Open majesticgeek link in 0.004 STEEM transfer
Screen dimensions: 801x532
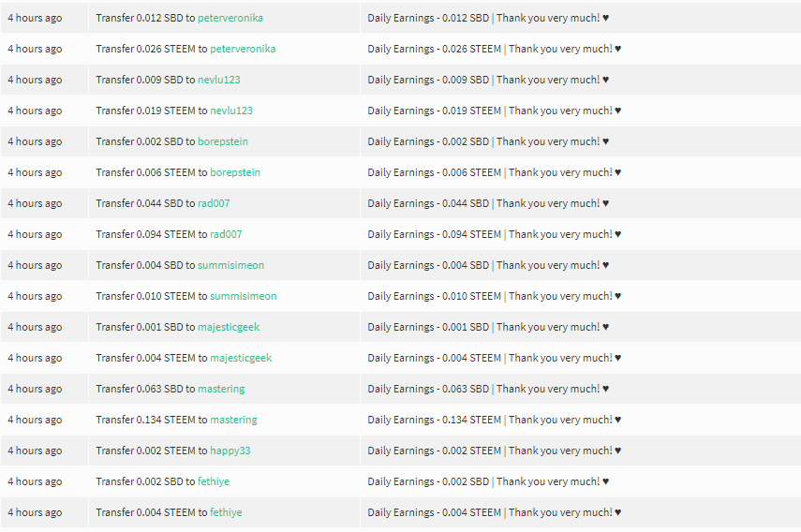pos(241,358)
